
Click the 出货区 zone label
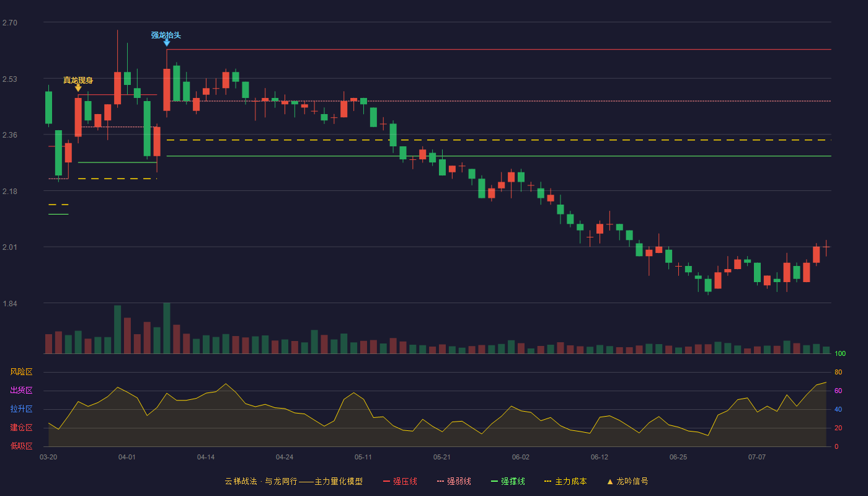point(21,391)
